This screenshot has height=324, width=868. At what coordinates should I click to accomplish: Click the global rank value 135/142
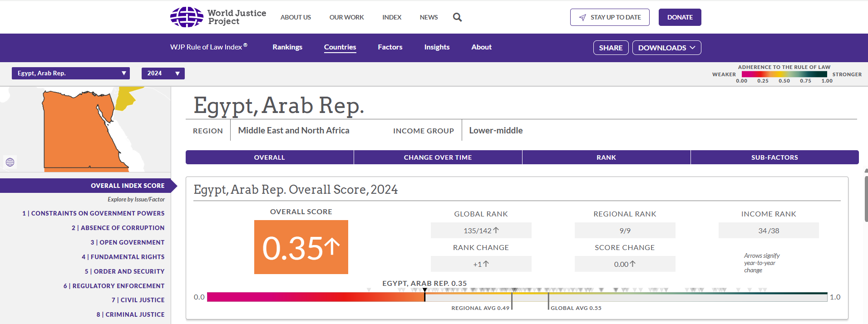pos(481,231)
